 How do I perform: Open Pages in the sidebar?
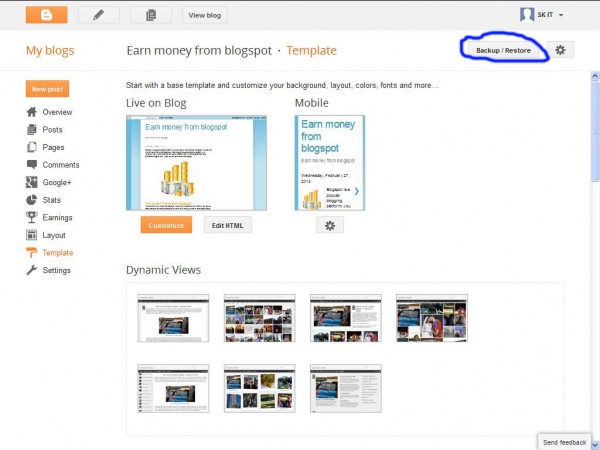[x=53, y=147]
